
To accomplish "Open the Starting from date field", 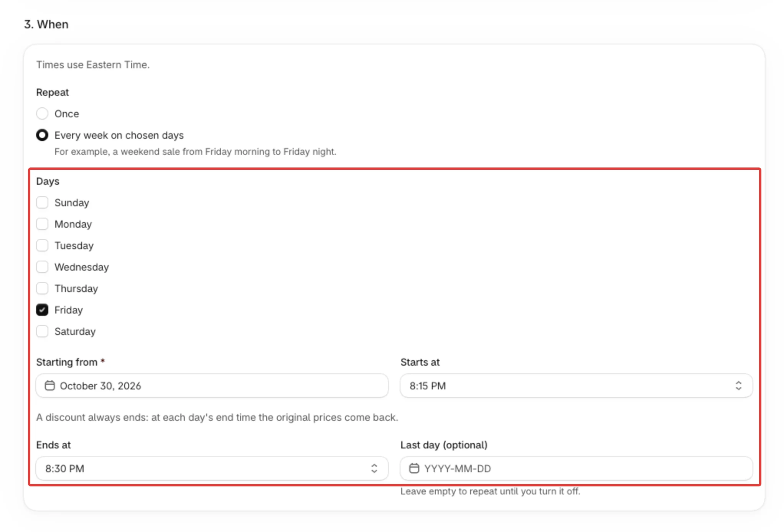I will (212, 386).
